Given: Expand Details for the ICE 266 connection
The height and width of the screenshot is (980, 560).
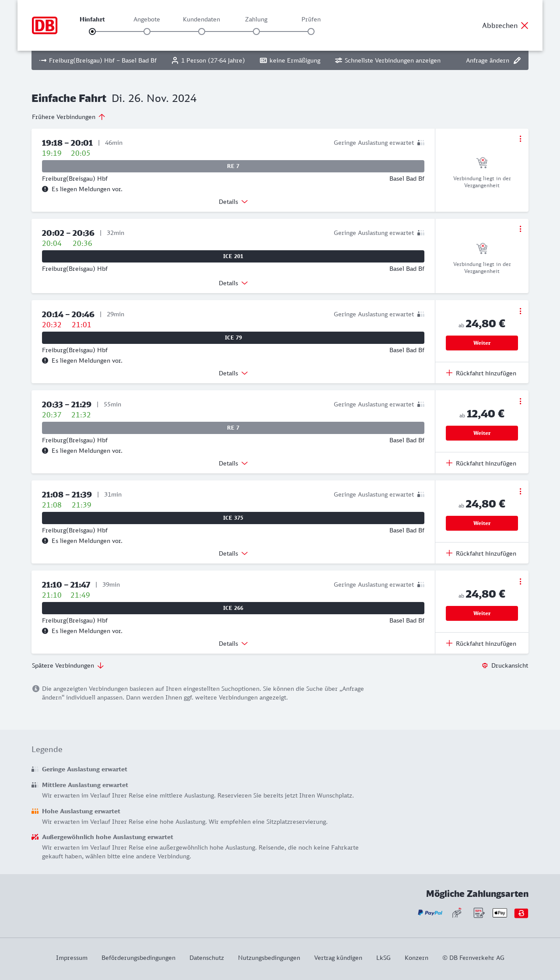Looking at the screenshot, I should [233, 644].
